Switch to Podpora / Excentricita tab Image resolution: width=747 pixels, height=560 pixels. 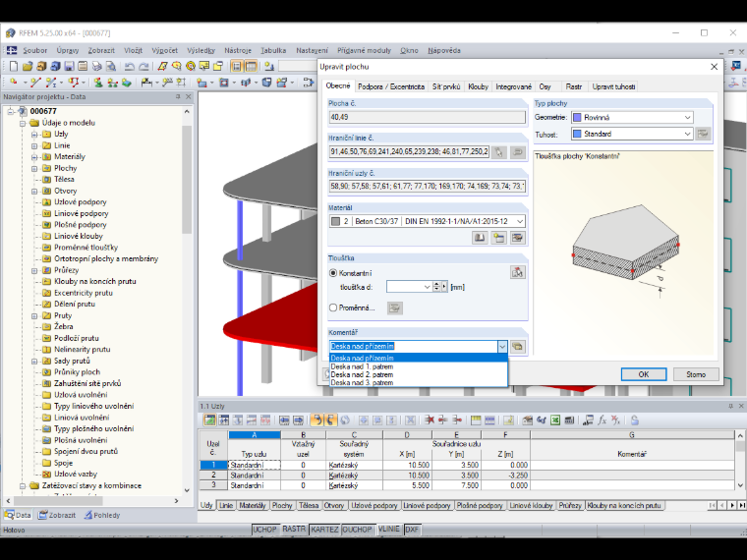click(391, 86)
